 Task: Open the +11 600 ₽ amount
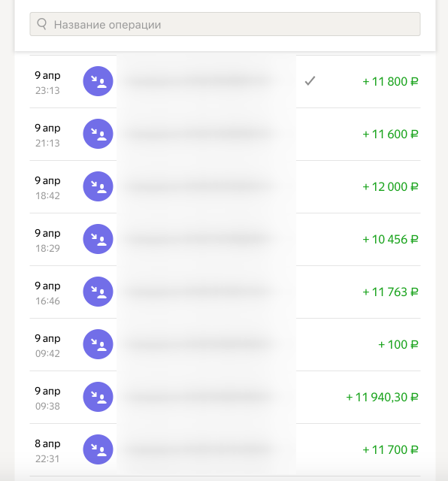tap(390, 134)
